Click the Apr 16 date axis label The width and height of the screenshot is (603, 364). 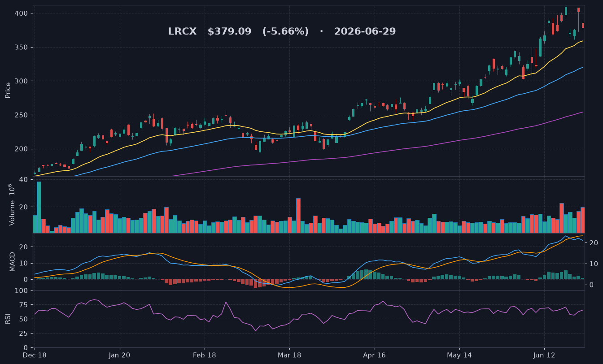(374, 355)
